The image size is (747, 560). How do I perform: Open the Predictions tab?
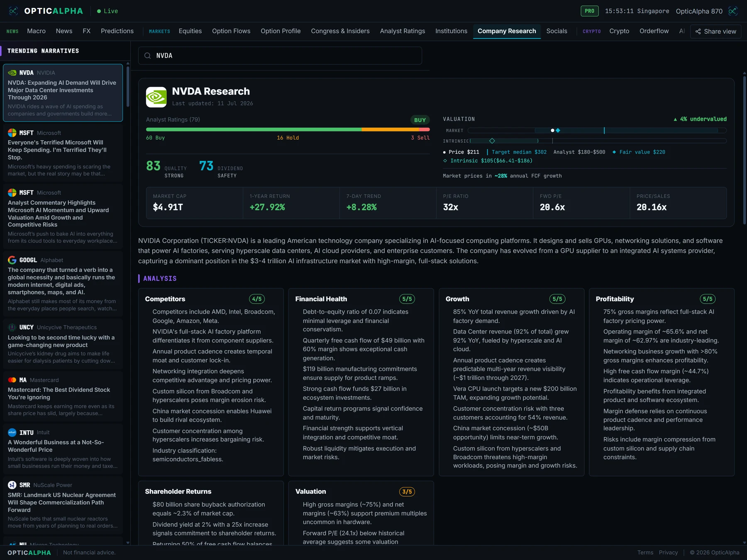point(117,31)
